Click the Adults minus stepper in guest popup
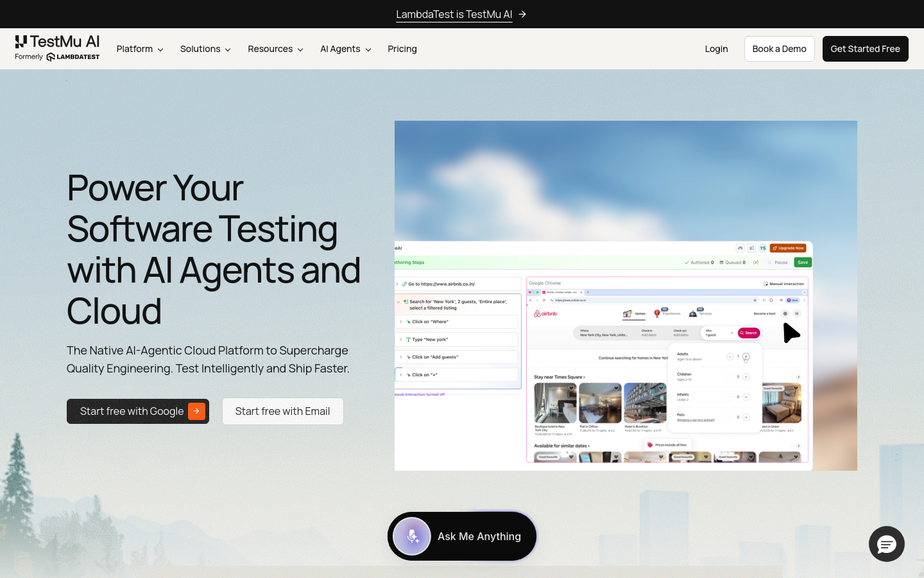This screenshot has width=924, height=578. click(x=730, y=356)
